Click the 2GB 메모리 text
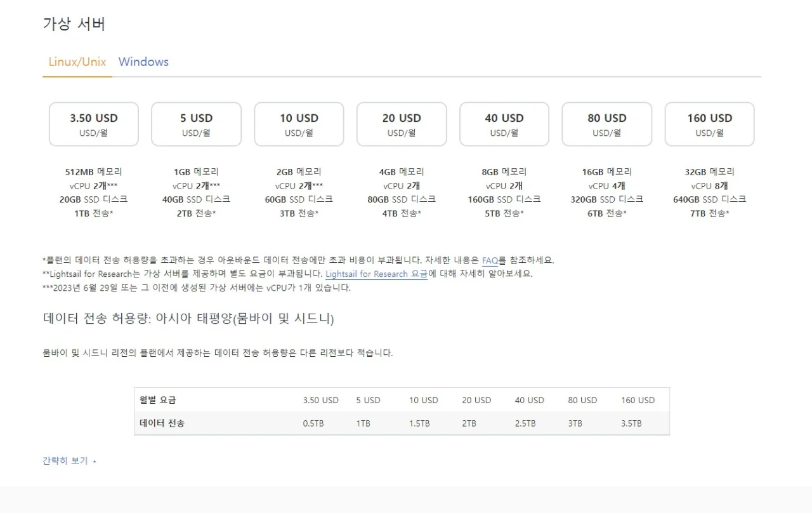Image resolution: width=812 pixels, height=513 pixels. 299,171
